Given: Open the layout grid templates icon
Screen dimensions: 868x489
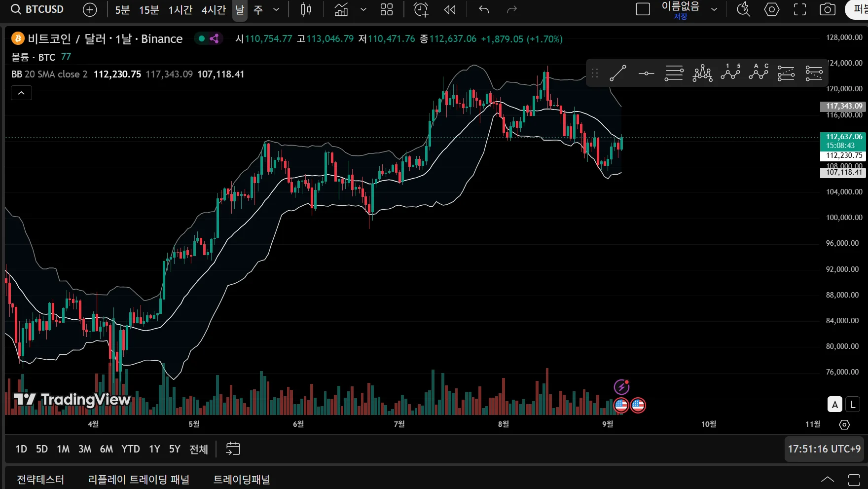Looking at the screenshot, I should pos(387,9).
